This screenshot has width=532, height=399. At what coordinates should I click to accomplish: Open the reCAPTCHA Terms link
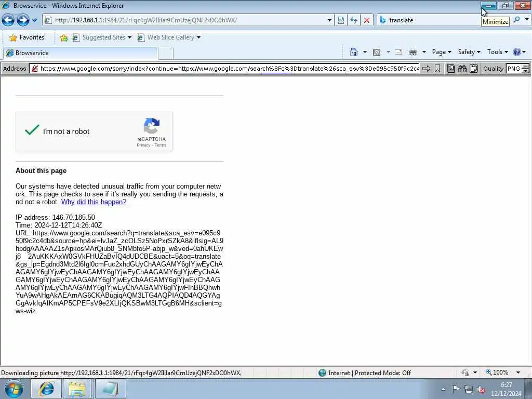161,145
